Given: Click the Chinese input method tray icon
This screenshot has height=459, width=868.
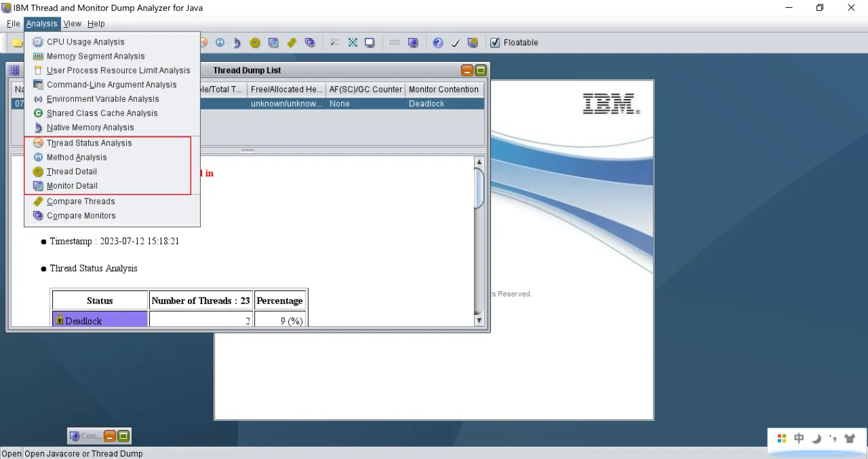Looking at the screenshot, I should tap(799, 438).
